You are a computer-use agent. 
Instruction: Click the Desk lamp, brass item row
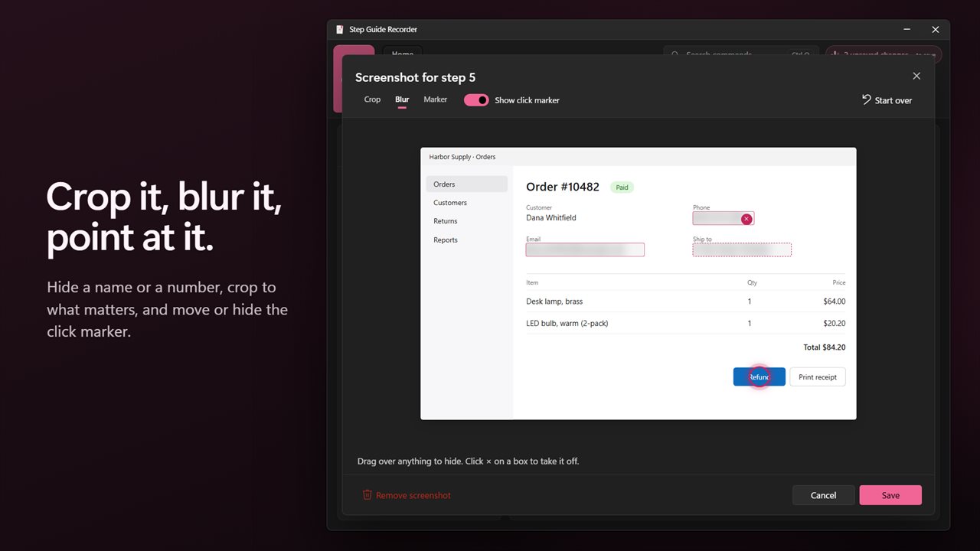click(686, 302)
